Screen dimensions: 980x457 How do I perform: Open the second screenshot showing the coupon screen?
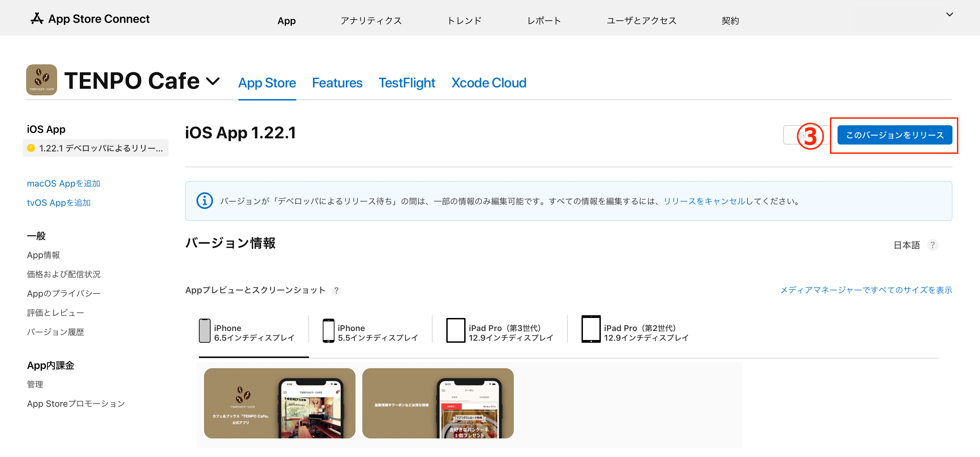[x=438, y=403]
